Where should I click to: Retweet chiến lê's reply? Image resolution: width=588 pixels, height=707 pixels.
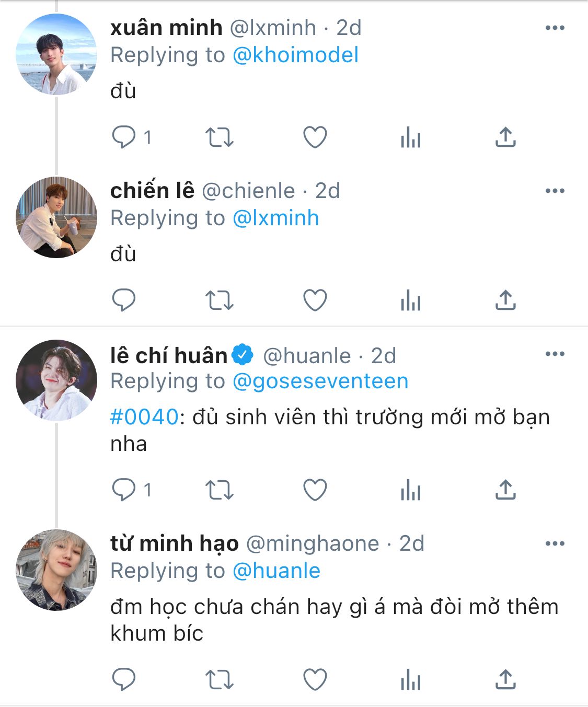click(219, 300)
